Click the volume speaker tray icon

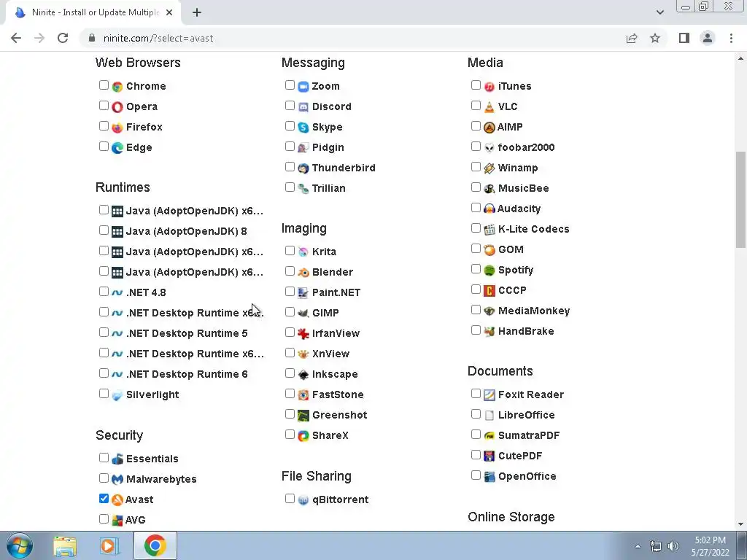[x=673, y=546]
